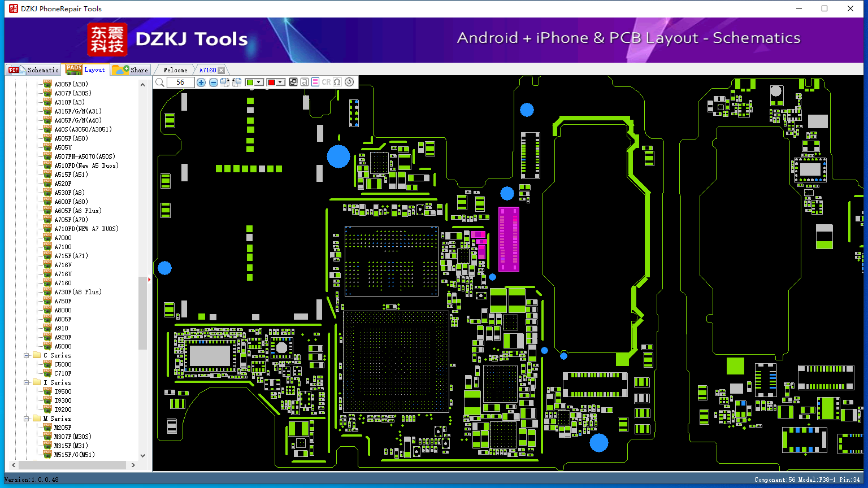
Task: Select the A505F(A50) model
Action: (71, 138)
